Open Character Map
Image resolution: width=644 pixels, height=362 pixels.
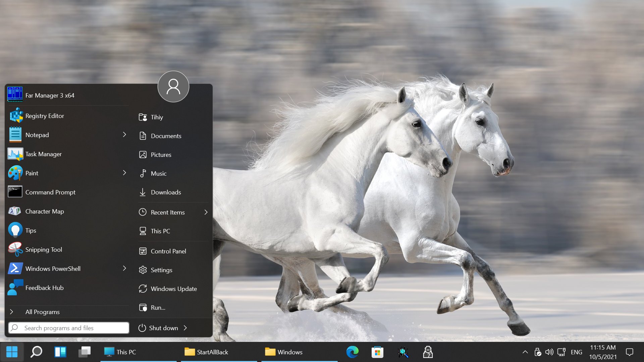(44, 211)
